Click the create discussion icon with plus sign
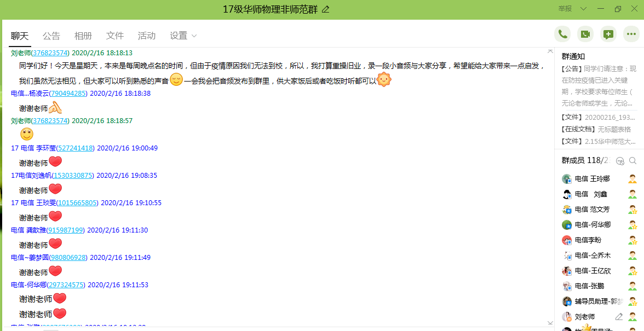Image resolution: width=644 pixels, height=331 pixels. (608, 34)
